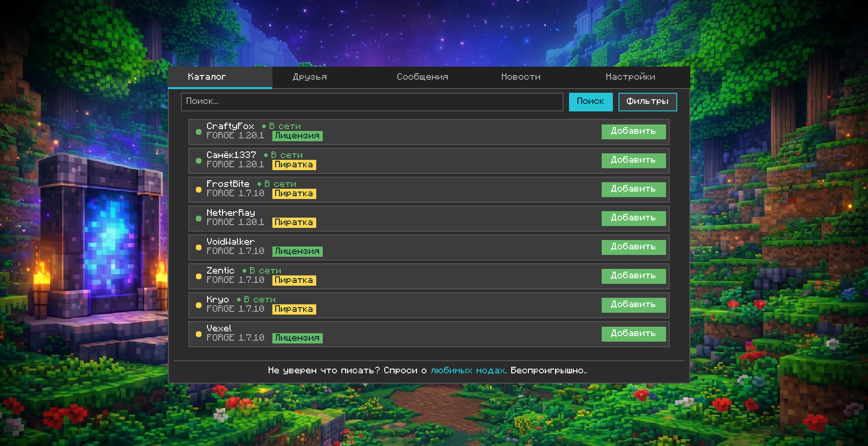Click the cyan Поиск button
The image size is (868, 446).
click(590, 102)
